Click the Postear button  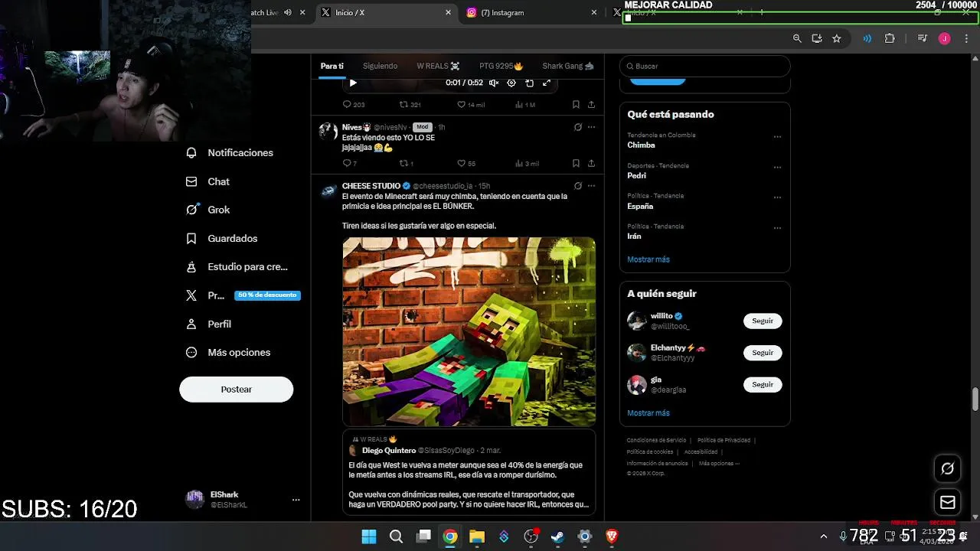236,389
